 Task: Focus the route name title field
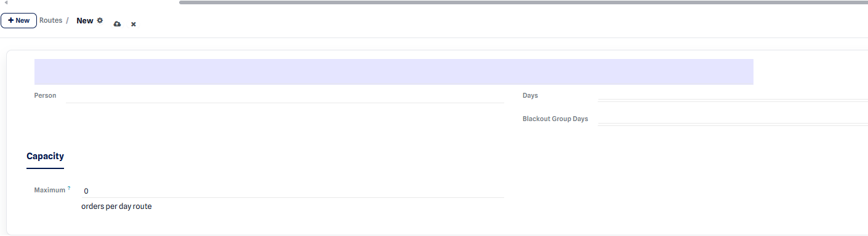pos(394,72)
